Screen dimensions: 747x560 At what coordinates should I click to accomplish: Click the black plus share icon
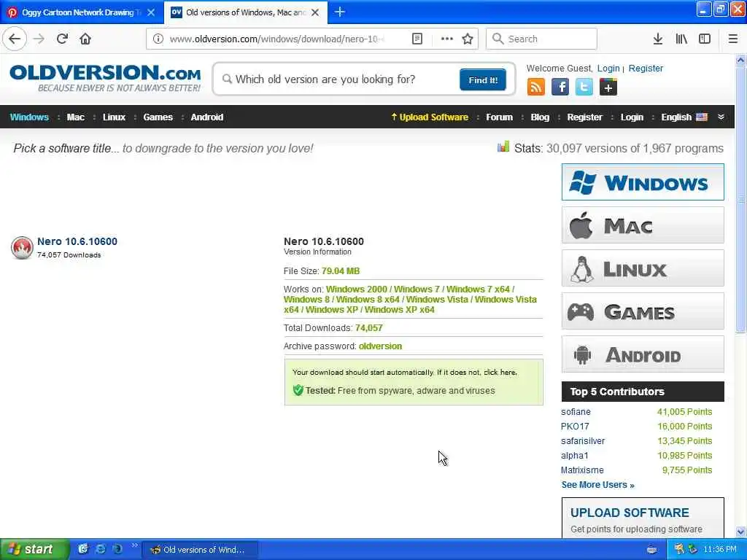click(608, 87)
